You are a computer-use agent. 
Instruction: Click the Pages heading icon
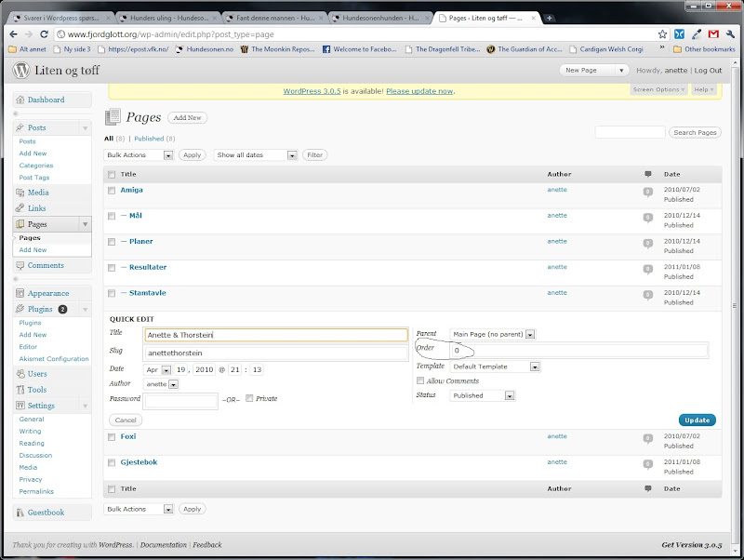(x=113, y=117)
